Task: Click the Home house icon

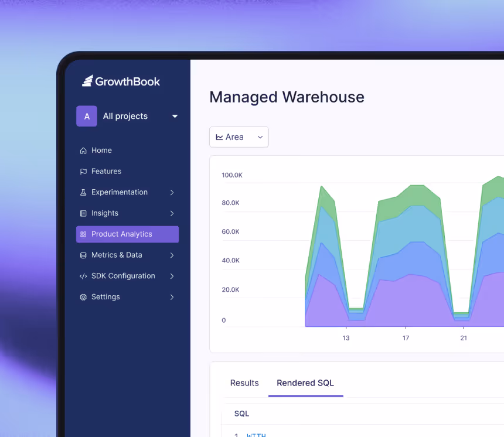Action: (x=83, y=151)
